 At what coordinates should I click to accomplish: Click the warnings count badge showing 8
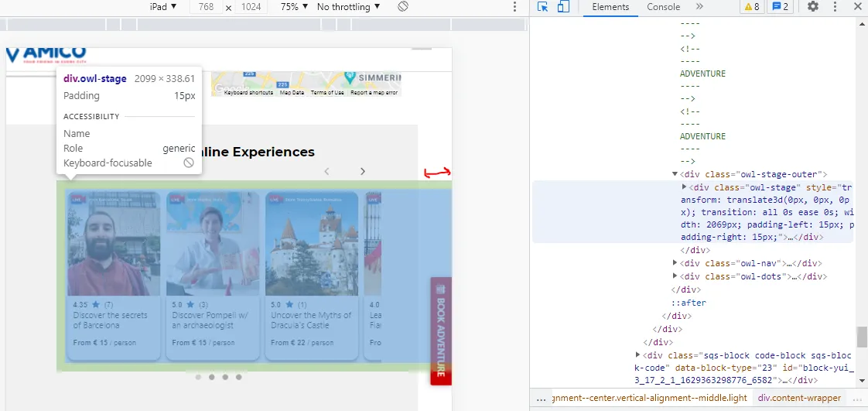(752, 7)
